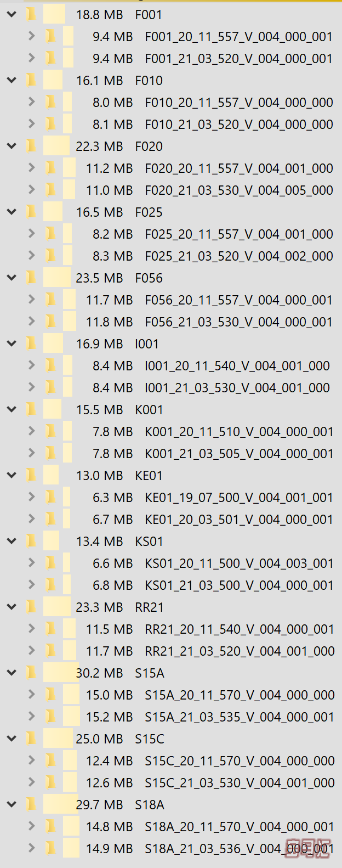Collapse the K001 folder node
Viewport: 342px width, 868px height.
pos(12,410)
